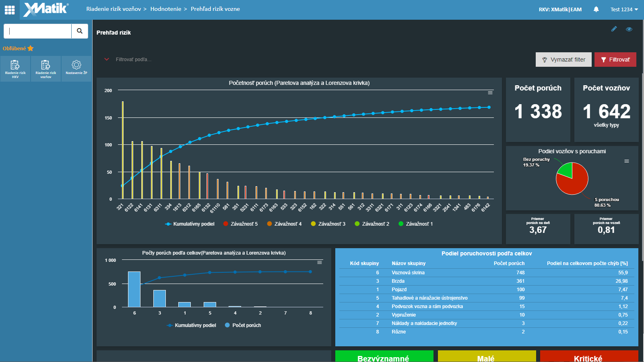Viewport: 644px width, 362px height.
Task: Open the apps grid menu icon
Action: tap(10, 10)
